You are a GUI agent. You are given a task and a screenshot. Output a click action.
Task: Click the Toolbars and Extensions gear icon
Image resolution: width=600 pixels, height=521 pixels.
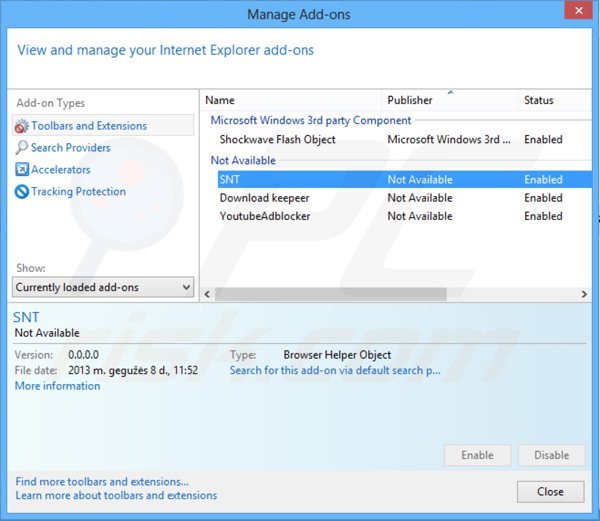(x=22, y=126)
